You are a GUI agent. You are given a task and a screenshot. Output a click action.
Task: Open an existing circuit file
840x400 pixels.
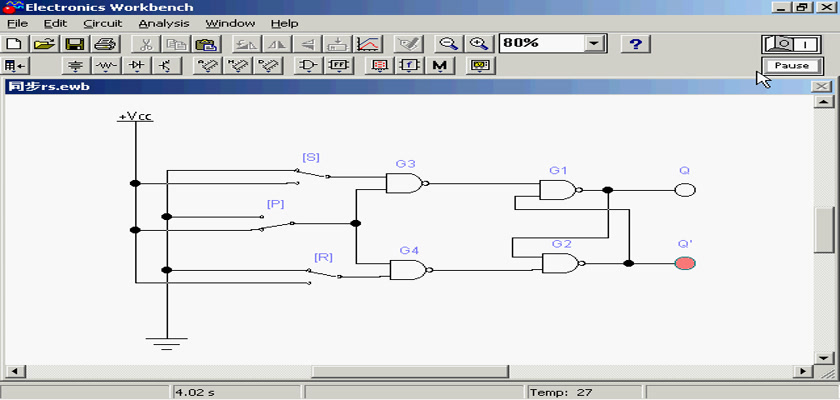[44, 44]
